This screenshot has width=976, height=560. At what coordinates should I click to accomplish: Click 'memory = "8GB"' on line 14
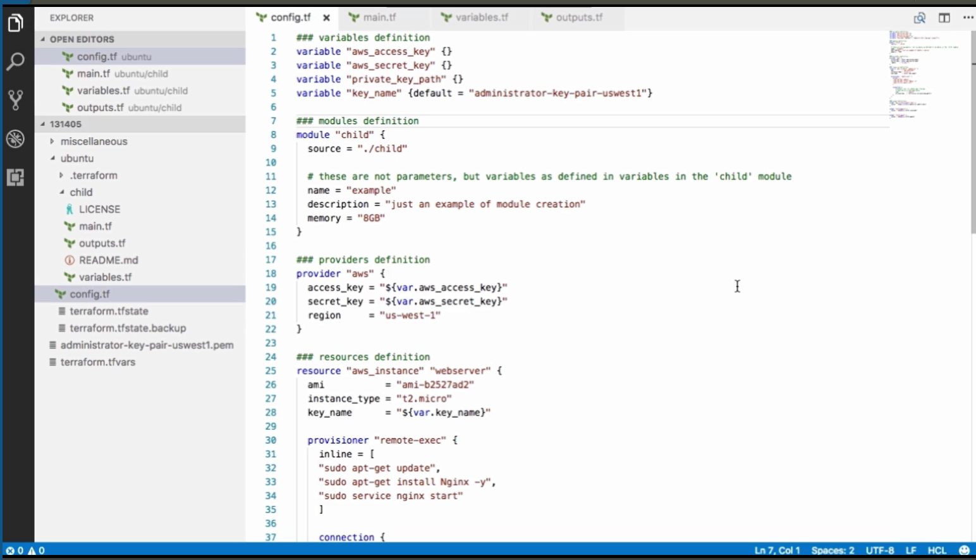[346, 218]
